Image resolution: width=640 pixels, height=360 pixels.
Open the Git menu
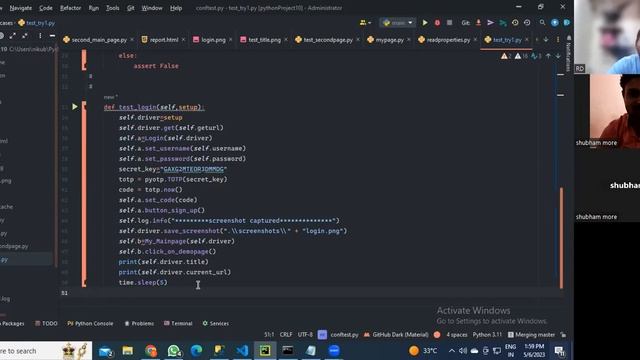(x=130, y=8)
